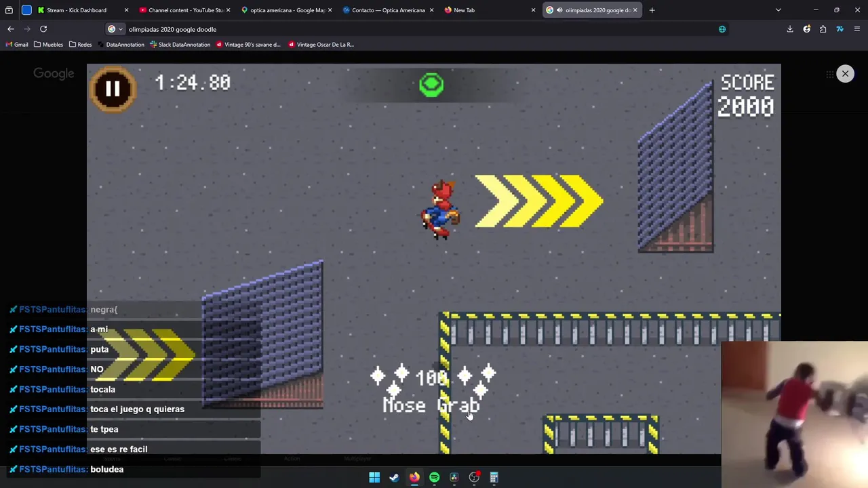Focus the address bar with the text 'olimpiadas 2020 google doodle'
Viewport: 868px width, 488px height.
click(x=420, y=29)
